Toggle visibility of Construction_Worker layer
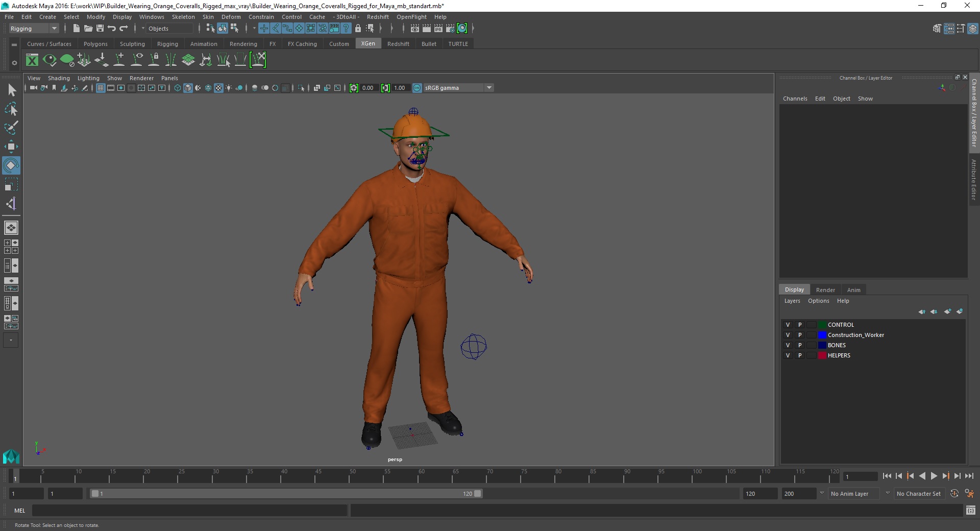The width and height of the screenshot is (980, 531). coord(788,335)
